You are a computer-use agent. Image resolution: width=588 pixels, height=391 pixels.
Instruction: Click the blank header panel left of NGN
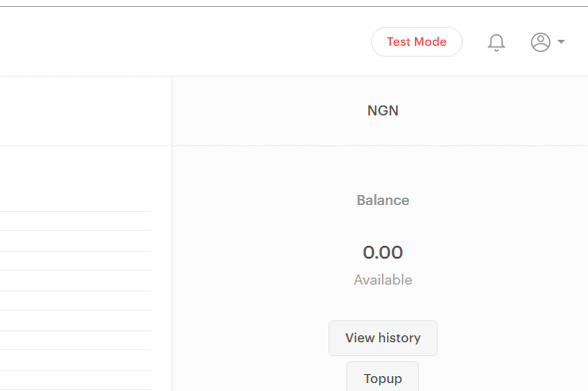[x=86, y=111]
